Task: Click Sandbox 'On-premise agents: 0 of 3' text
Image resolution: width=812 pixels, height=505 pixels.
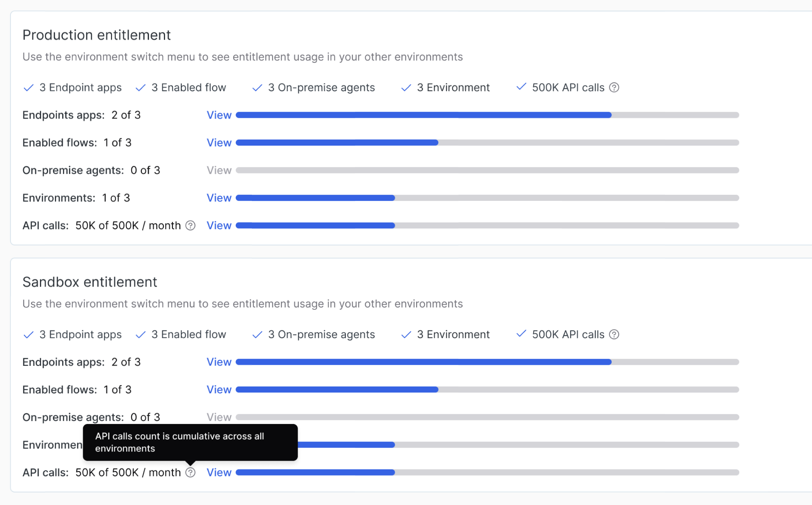Action: point(91,417)
